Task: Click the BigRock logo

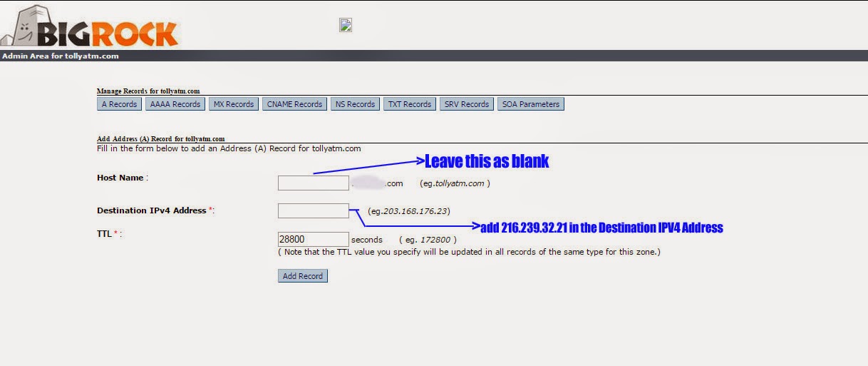Action: point(89,26)
